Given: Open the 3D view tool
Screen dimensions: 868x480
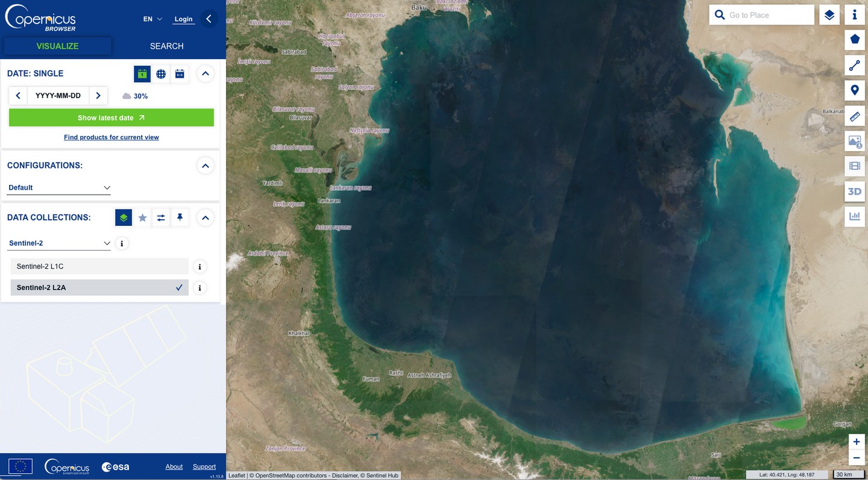Looking at the screenshot, I should [855, 192].
